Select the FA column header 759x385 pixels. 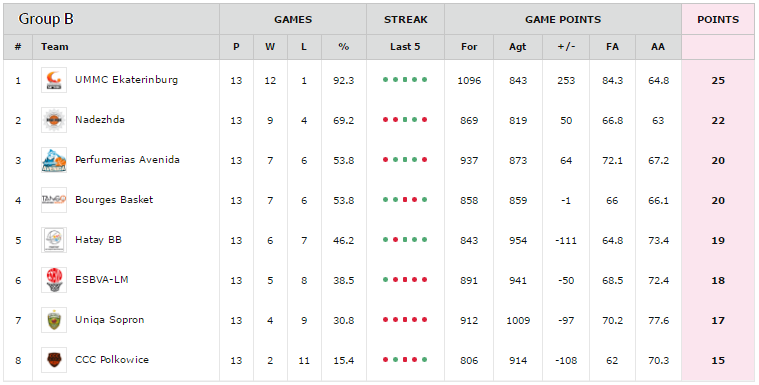(x=612, y=47)
